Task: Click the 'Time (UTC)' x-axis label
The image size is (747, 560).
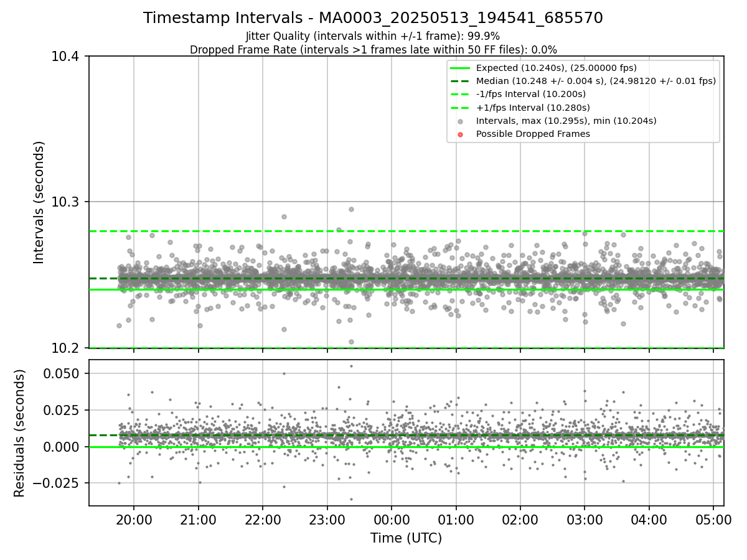Action: click(x=406, y=538)
